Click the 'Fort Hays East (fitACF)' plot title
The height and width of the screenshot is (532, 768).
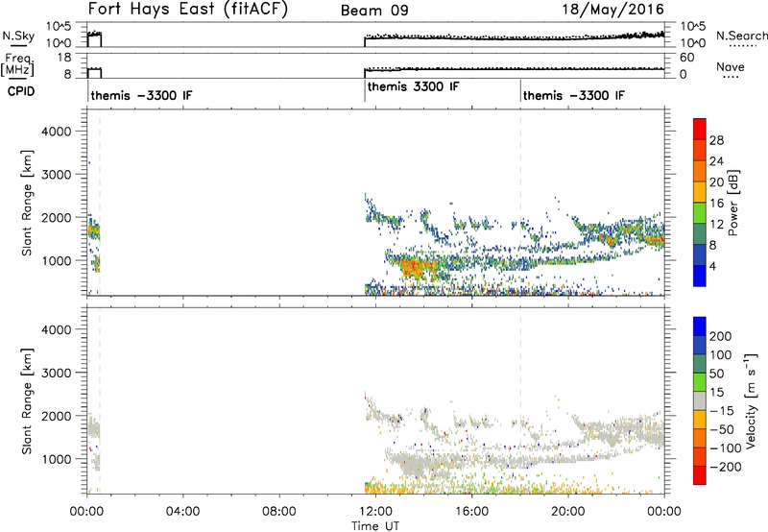coord(187,9)
